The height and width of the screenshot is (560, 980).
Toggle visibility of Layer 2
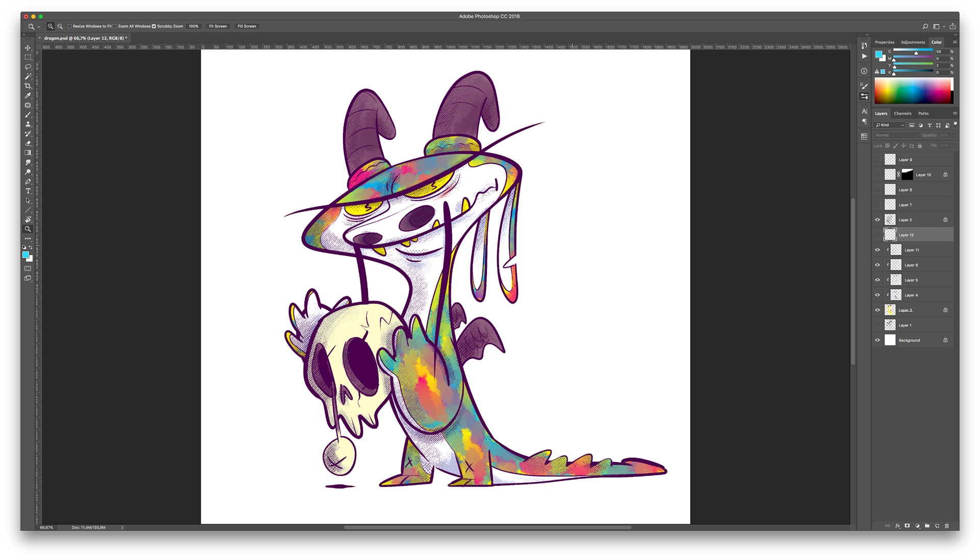(877, 220)
